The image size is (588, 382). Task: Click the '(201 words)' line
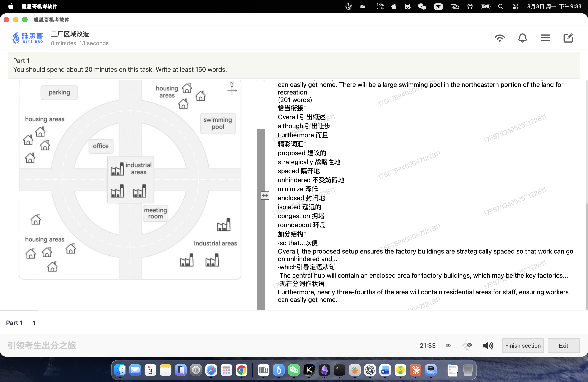coord(295,100)
